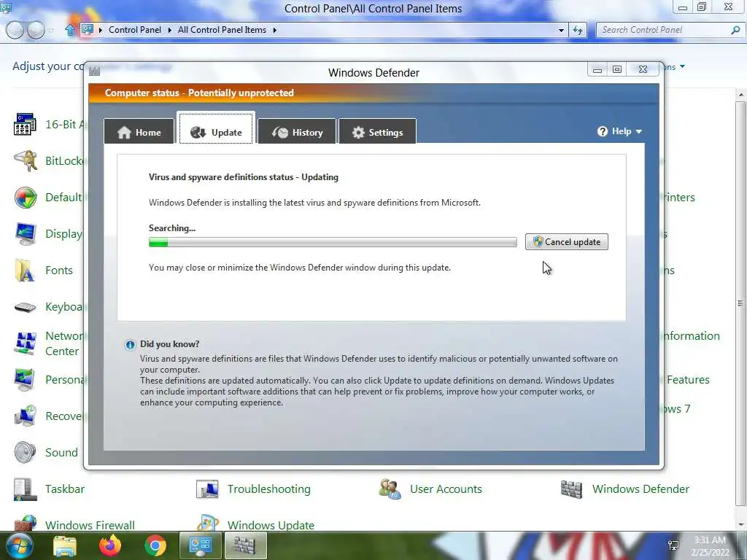Open the Default Programs icon in Control Panel
The height and width of the screenshot is (560, 747).
click(26, 198)
